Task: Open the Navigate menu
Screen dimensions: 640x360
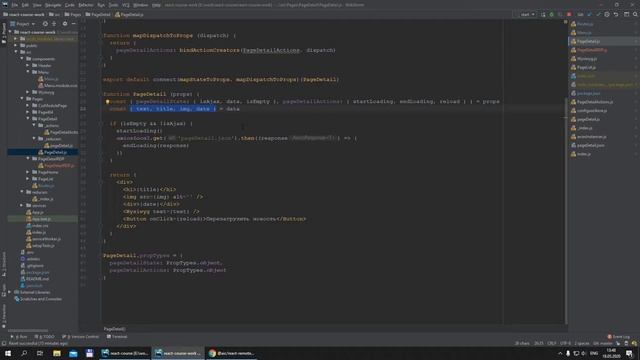Action: pos(53,5)
